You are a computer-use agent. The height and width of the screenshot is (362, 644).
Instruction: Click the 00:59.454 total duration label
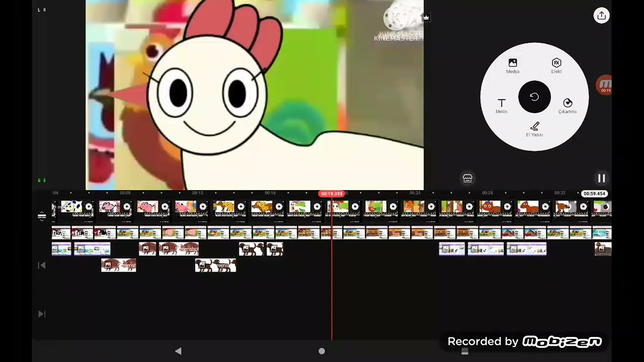pyautogui.click(x=594, y=194)
